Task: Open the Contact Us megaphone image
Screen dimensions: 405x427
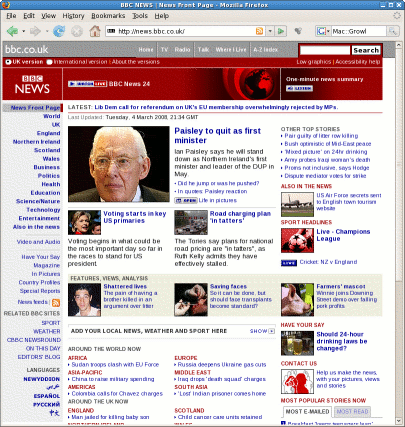Action: click(297, 381)
